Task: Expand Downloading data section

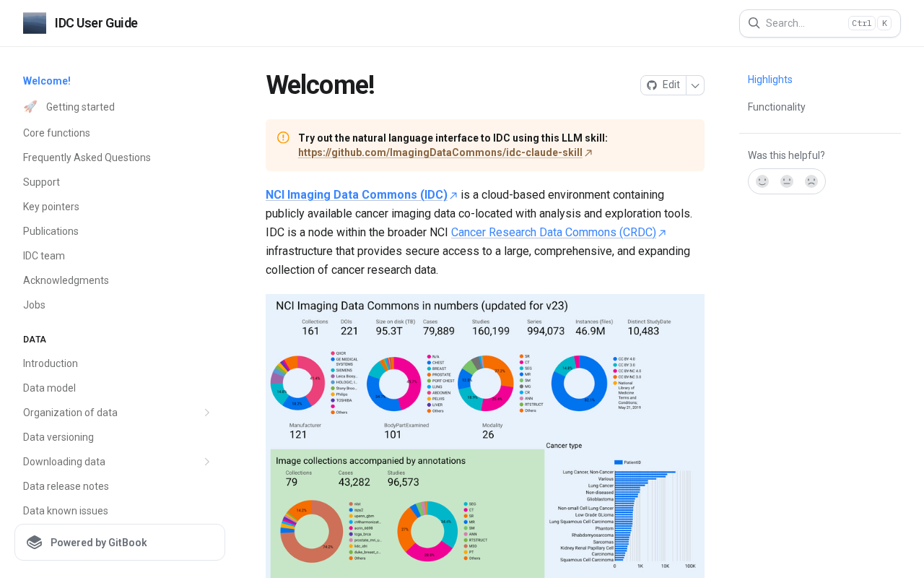Action: (207, 462)
